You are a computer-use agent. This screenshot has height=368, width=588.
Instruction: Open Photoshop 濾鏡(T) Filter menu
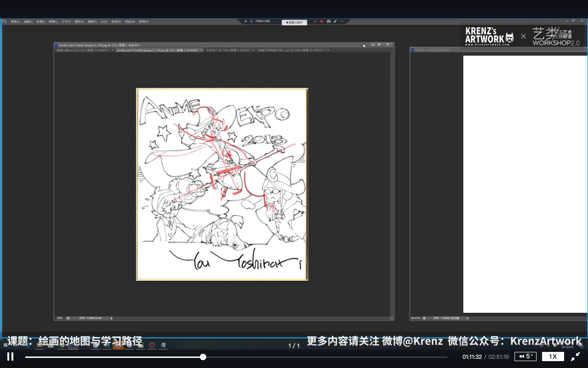pos(92,22)
